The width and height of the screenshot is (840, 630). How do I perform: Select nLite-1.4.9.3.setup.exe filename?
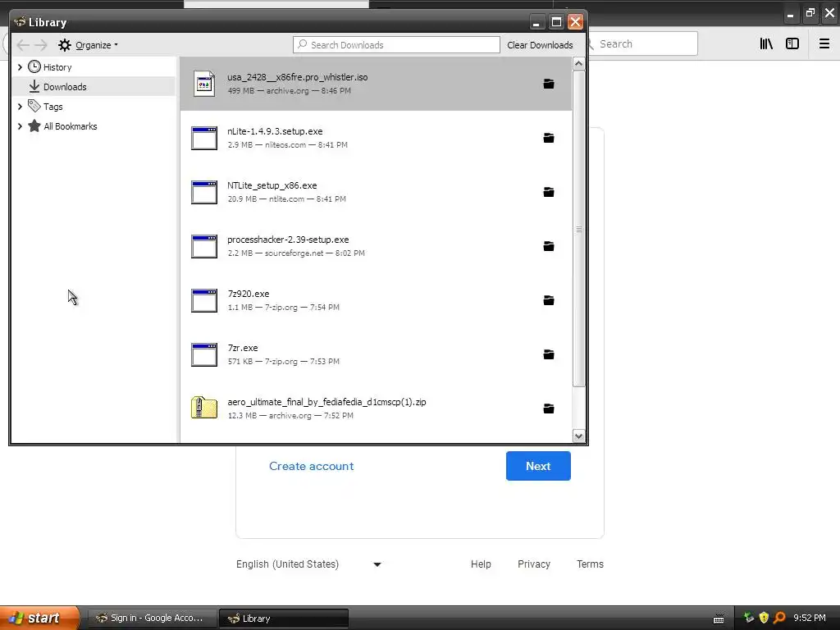coord(275,131)
